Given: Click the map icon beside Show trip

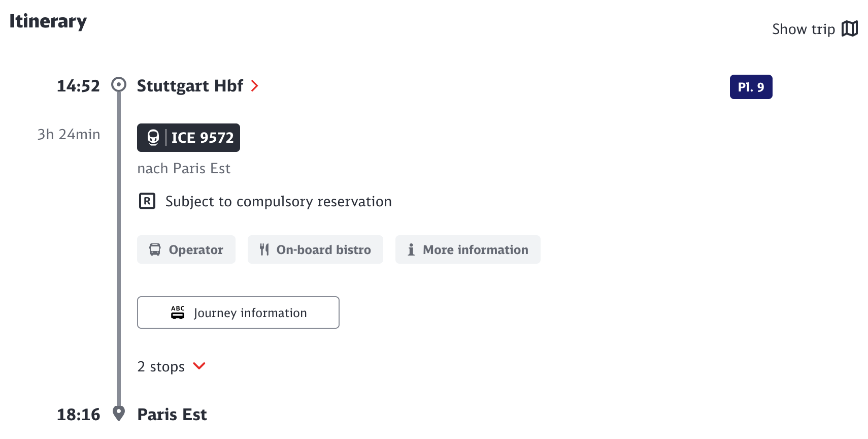Looking at the screenshot, I should pos(849,29).
